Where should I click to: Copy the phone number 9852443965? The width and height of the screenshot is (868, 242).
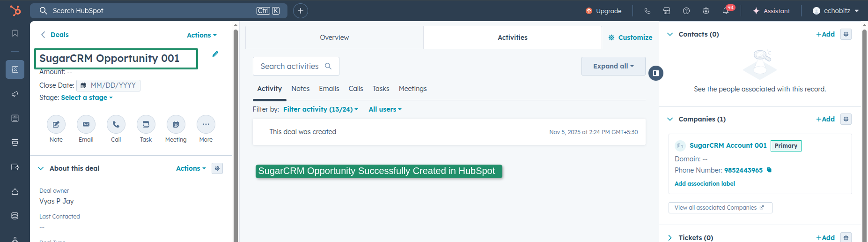[x=769, y=170]
